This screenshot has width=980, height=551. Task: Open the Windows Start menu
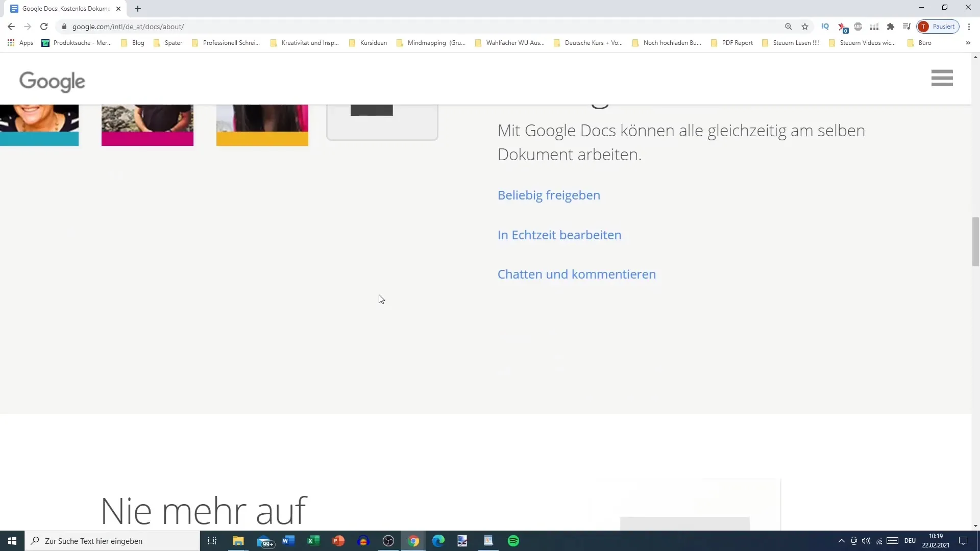pos(12,541)
